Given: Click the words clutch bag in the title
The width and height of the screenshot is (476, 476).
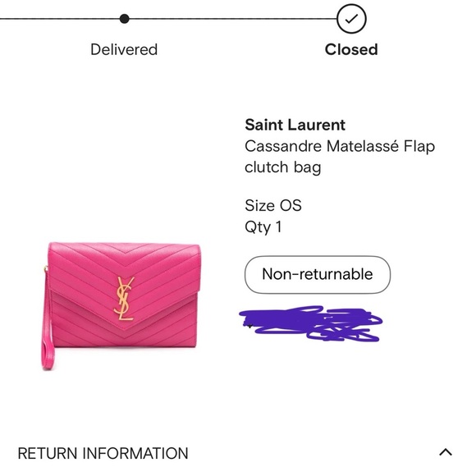Looking at the screenshot, I should click(282, 167).
